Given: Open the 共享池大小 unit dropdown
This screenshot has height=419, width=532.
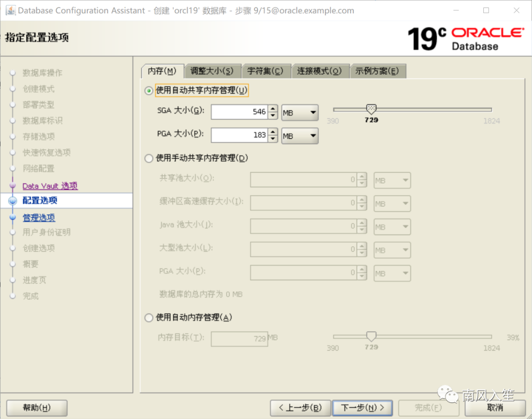Looking at the screenshot, I should pos(392,180).
